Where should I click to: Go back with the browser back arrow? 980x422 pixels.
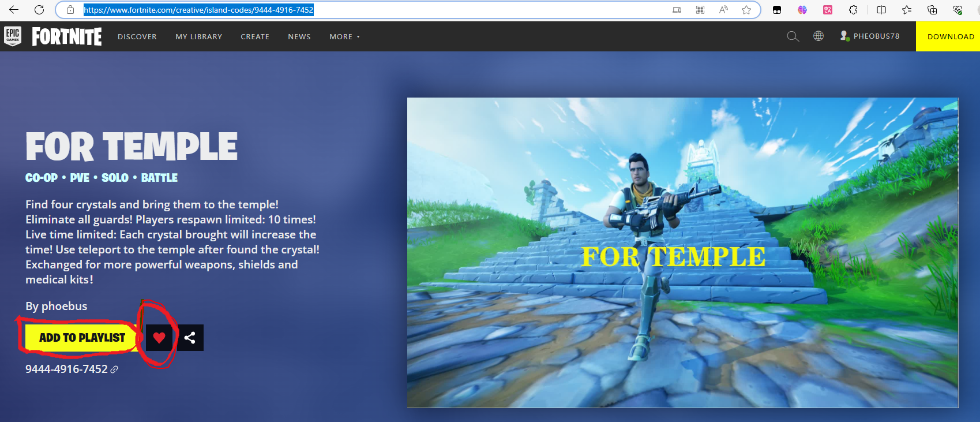point(14,10)
